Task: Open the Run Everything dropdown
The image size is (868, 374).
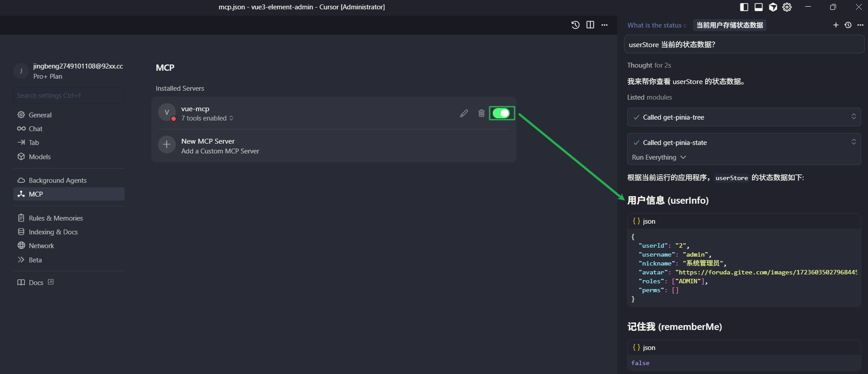Action: (x=659, y=157)
